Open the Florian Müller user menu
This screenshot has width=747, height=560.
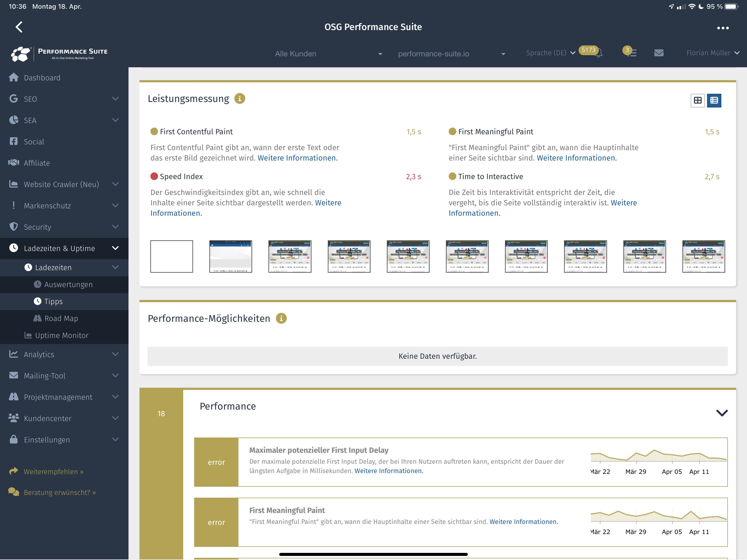pos(713,53)
